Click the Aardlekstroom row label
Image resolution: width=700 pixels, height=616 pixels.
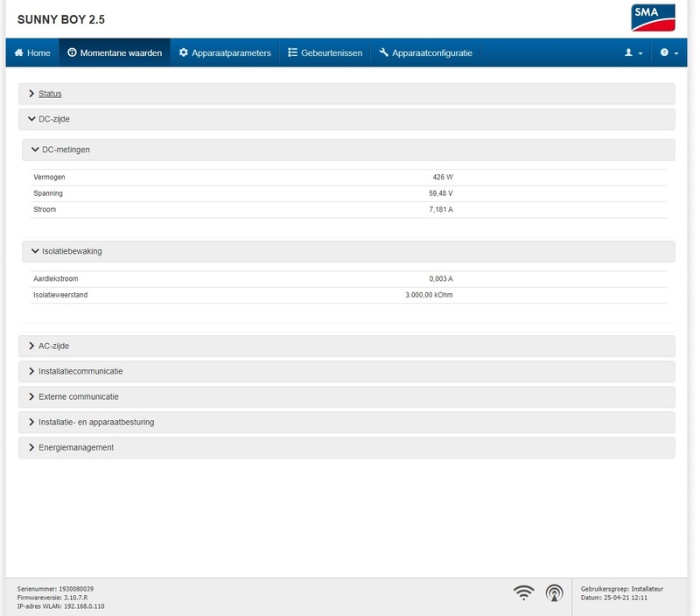point(56,278)
